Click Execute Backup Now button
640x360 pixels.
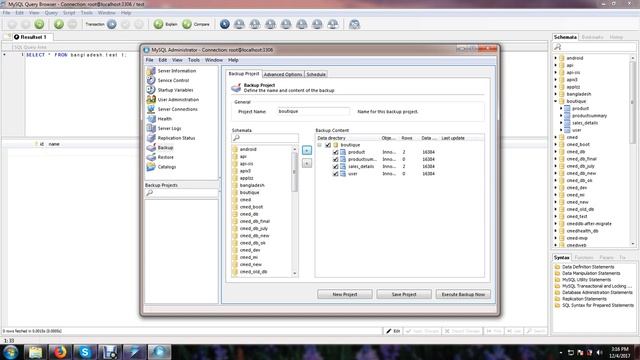coord(463,294)
